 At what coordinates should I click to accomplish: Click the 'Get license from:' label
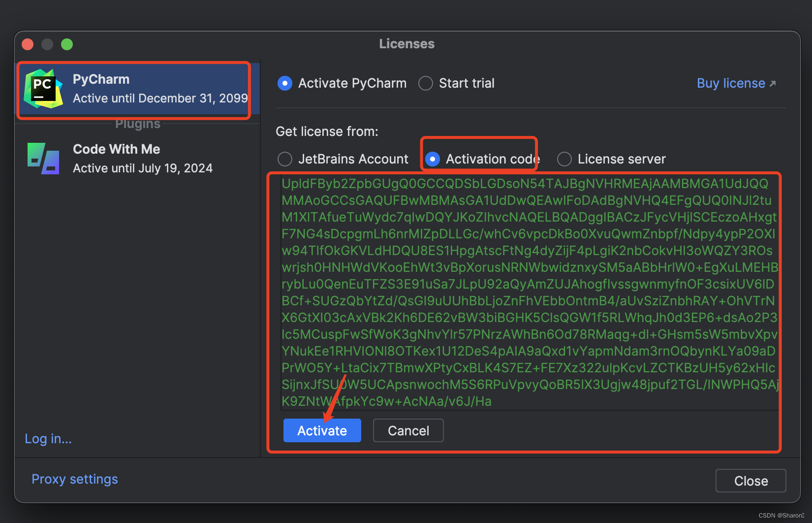click(327, 131)
